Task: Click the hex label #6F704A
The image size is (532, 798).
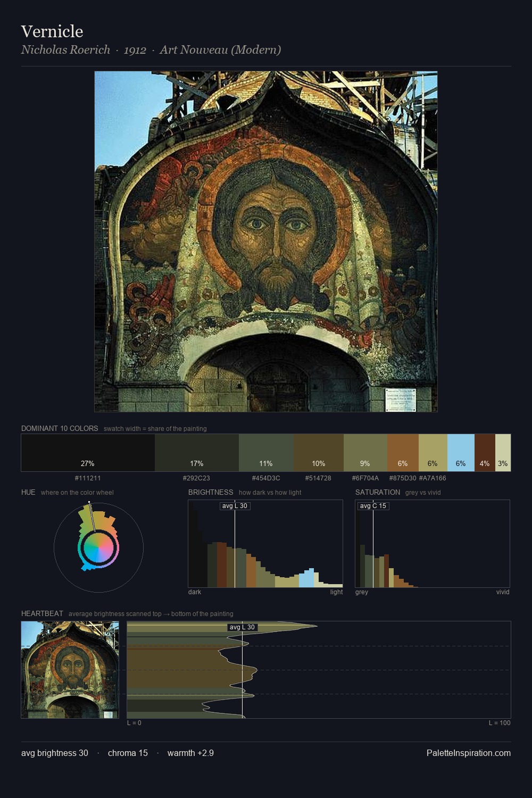Action: 365,478
